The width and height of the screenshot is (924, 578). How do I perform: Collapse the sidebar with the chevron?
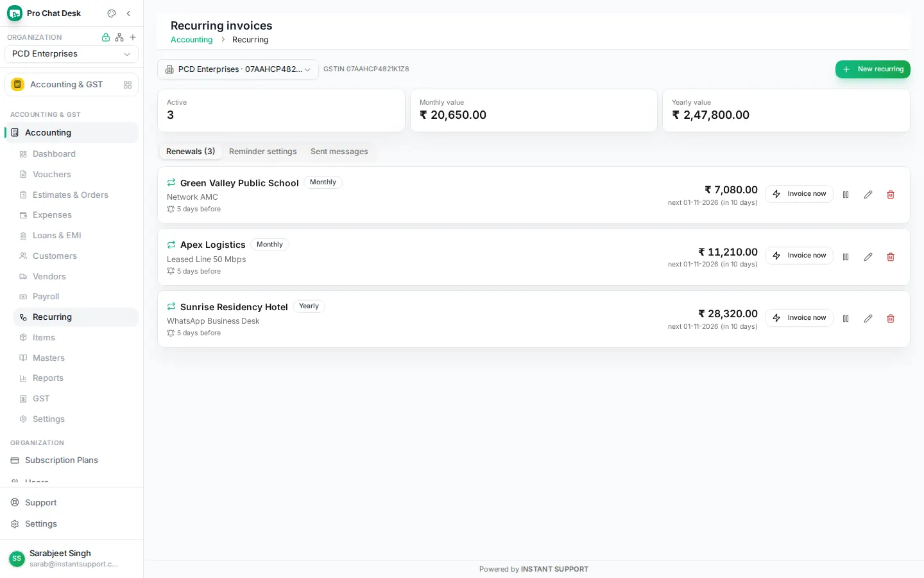pos(128,13)
